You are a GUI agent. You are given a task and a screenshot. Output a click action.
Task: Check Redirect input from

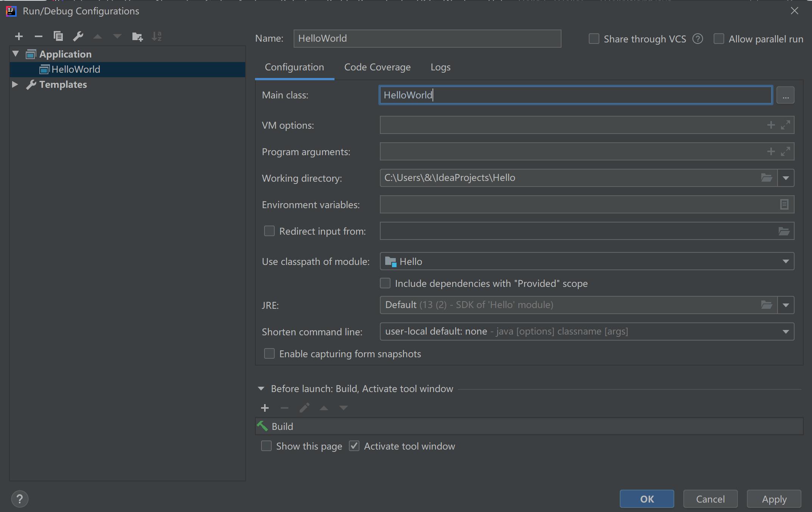[269, 231]
